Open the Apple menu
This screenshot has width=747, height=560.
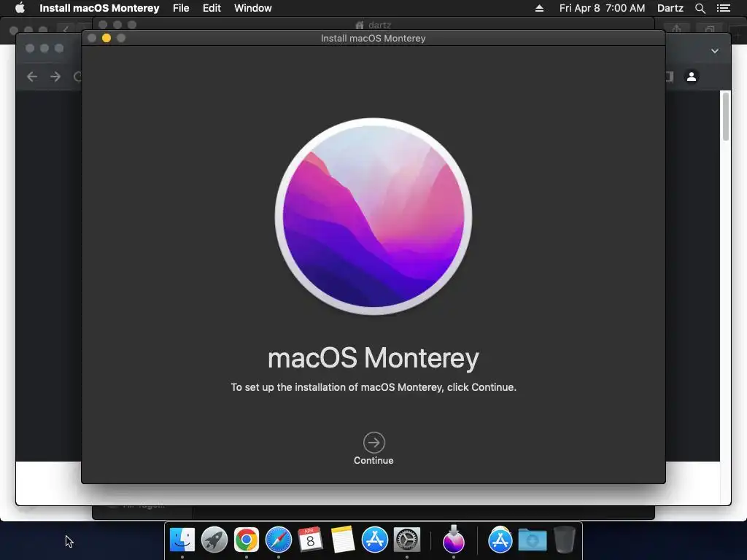click(20, 8)
